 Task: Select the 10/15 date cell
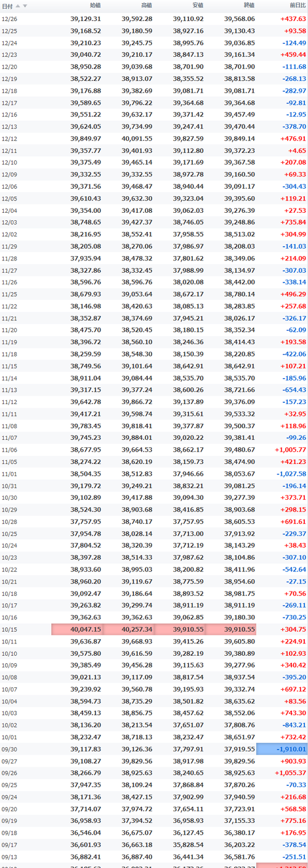(x=9, y=630)
